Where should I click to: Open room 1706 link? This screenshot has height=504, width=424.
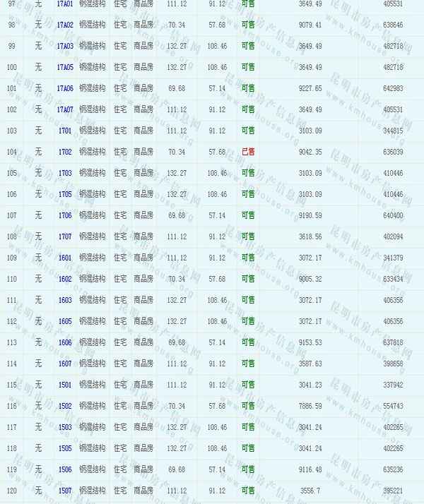pos(65,216)
